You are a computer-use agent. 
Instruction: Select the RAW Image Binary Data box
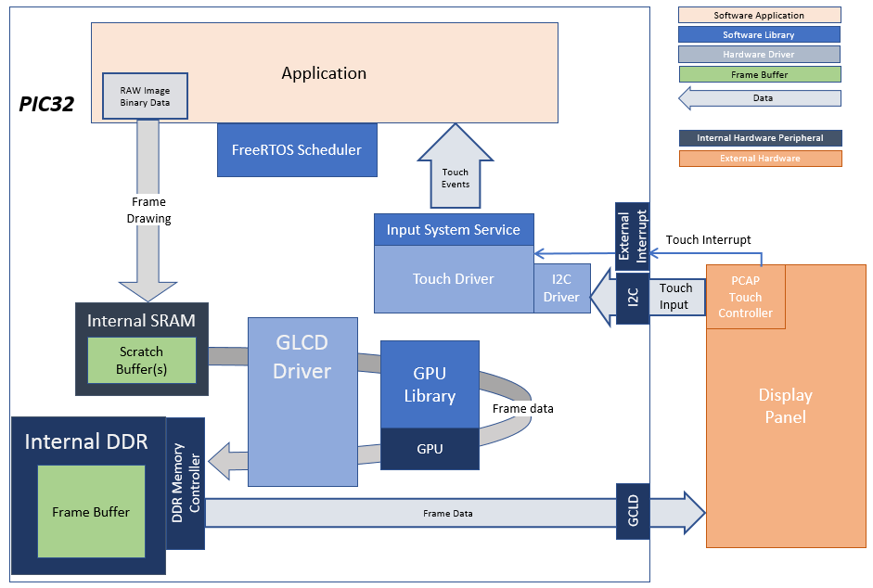(x=145, y=96)
